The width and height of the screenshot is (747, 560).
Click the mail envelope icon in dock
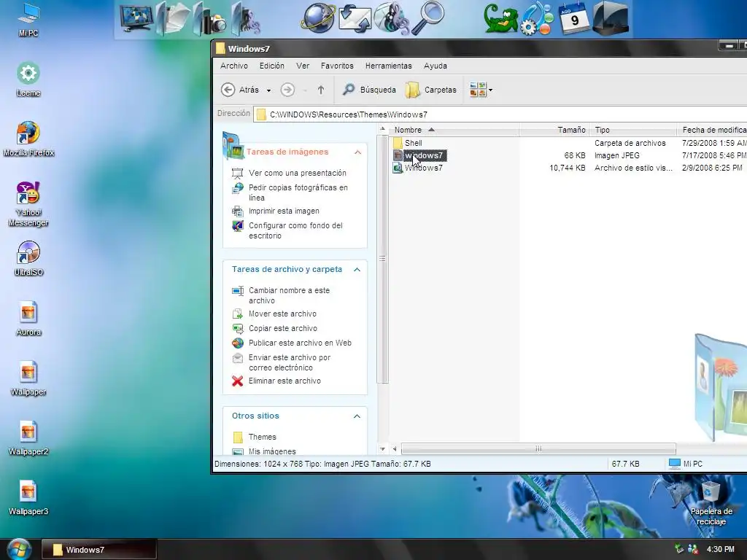coord(355,19)
